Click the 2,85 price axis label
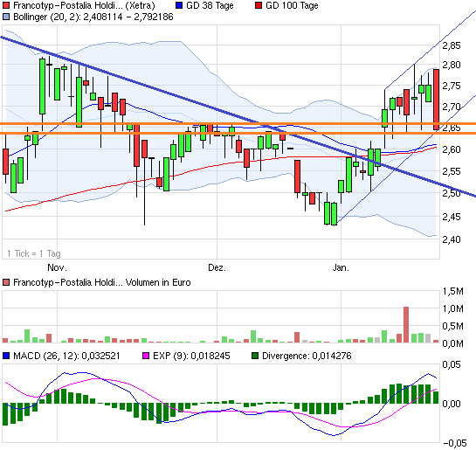The height and width of the screenshot is (450, 476). [x=452, y=45]
